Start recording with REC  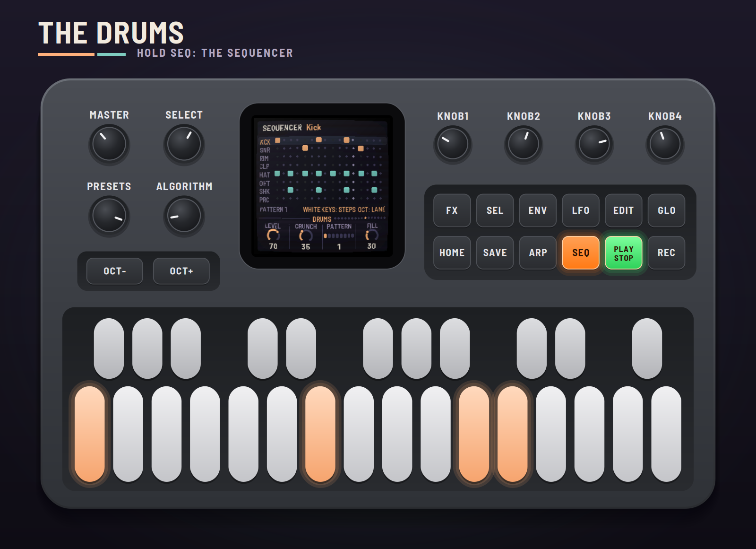pyautogui.click(x=667, y=253)
